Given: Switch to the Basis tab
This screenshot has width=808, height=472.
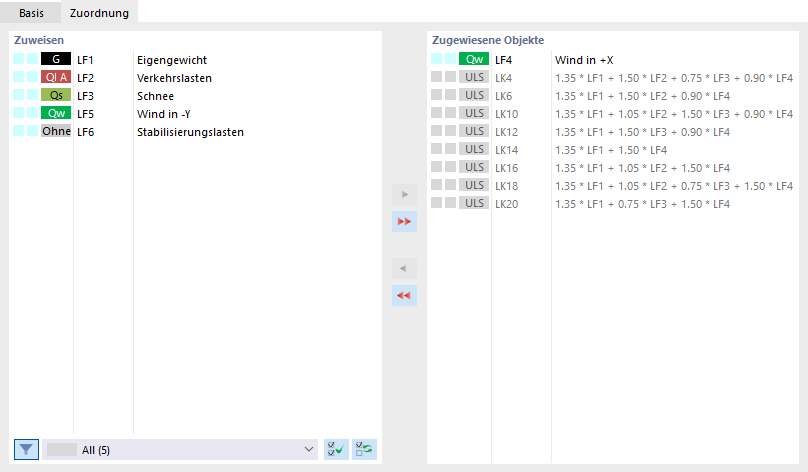Looking at the screenshot, I should [x=31, y=13].
